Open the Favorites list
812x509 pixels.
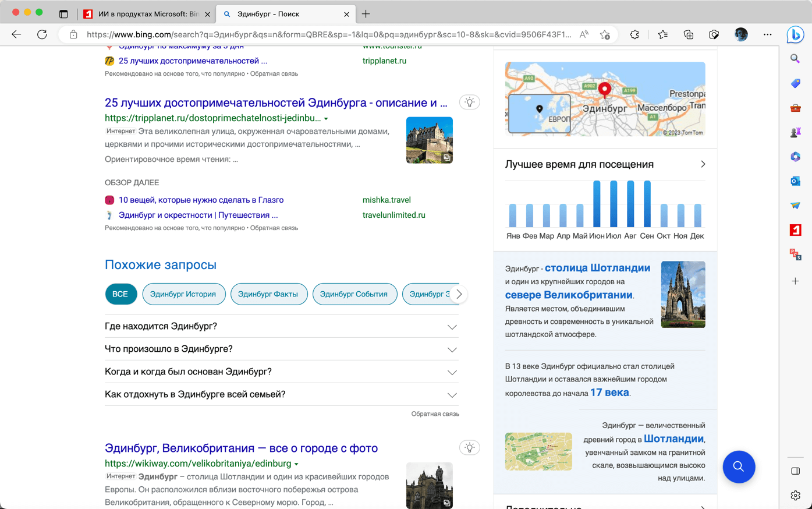(662, 34)
